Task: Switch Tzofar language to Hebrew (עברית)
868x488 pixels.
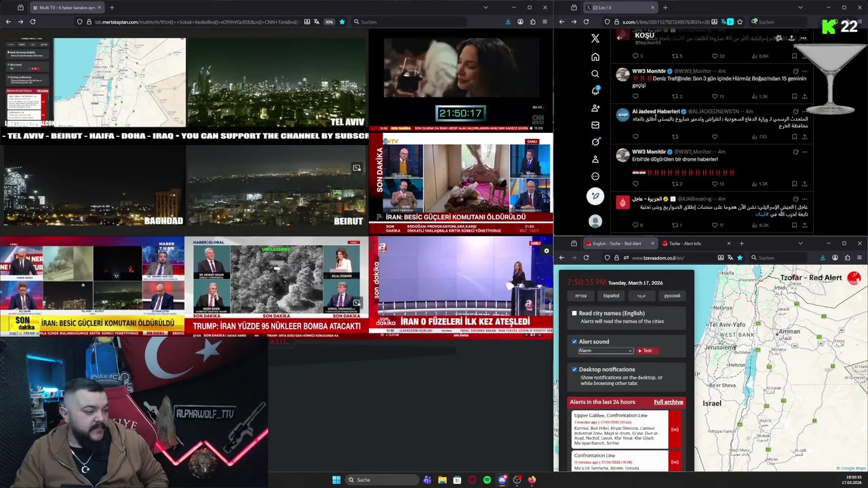Action: 581,296
